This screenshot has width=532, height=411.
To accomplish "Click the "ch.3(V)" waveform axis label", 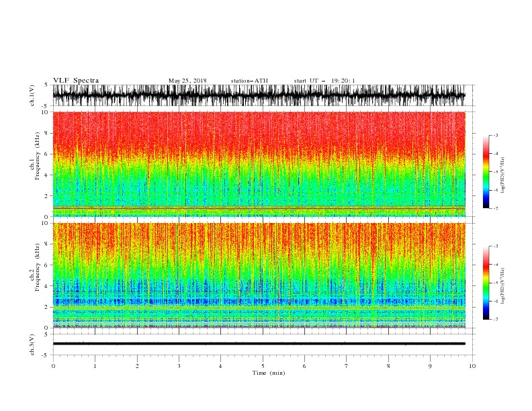I will (x=32, y=345).
